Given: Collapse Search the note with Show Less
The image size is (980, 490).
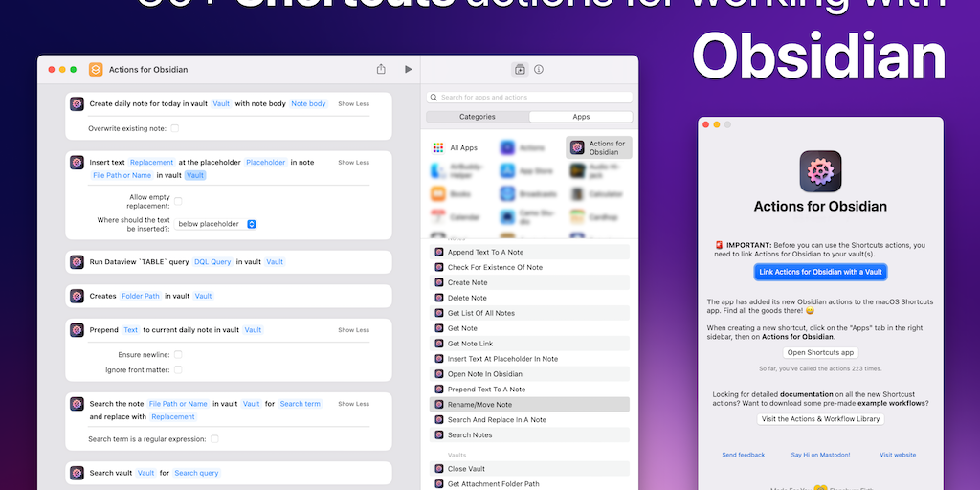Looking at the screenshot, I should tap(354, 404).
